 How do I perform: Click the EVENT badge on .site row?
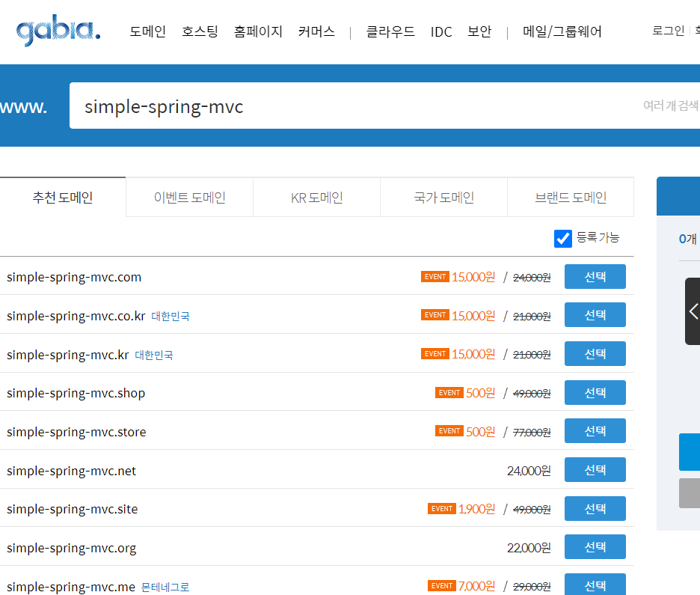point(442,508)
